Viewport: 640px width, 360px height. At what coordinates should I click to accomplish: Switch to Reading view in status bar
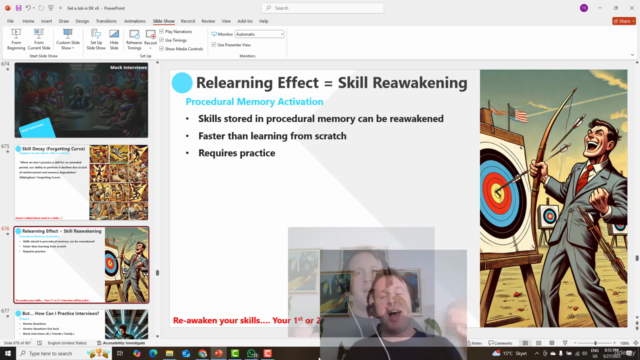pos(551,343)
